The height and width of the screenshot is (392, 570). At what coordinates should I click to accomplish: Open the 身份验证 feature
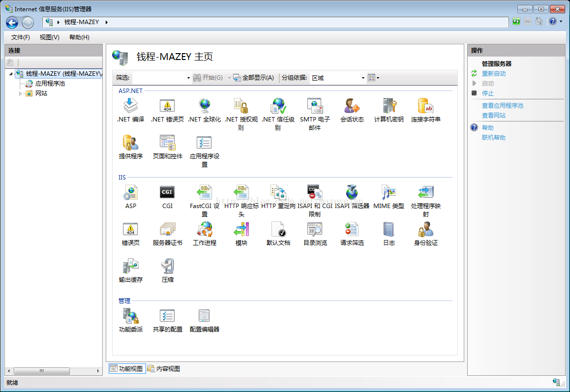[426, 234]
